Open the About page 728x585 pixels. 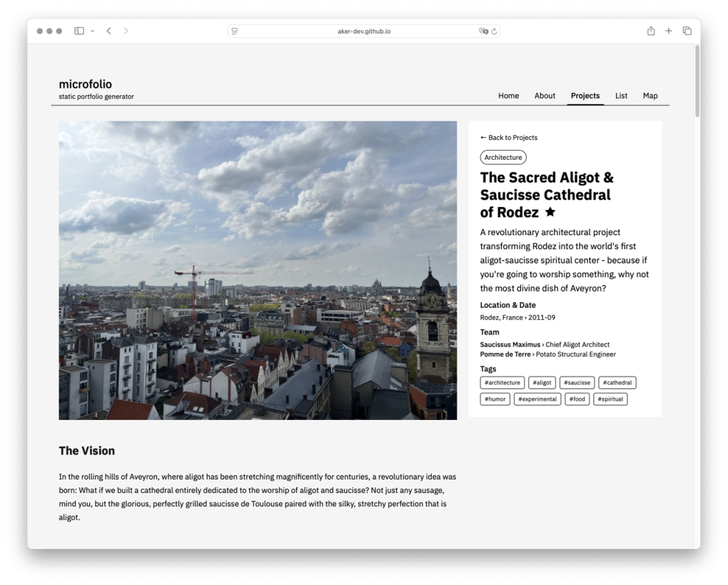click(x=545, y=95)
